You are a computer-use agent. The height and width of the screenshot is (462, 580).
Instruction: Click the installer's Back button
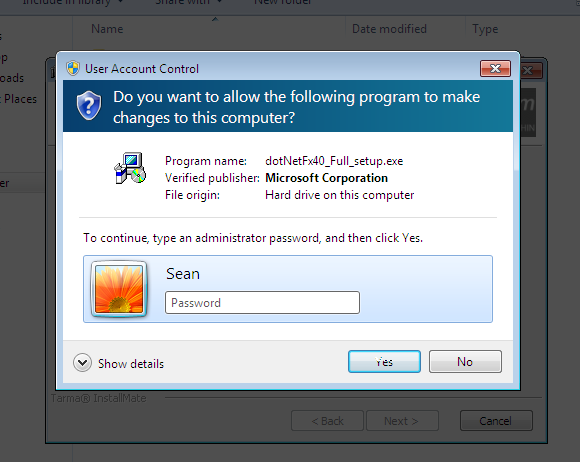pos(327,421)
